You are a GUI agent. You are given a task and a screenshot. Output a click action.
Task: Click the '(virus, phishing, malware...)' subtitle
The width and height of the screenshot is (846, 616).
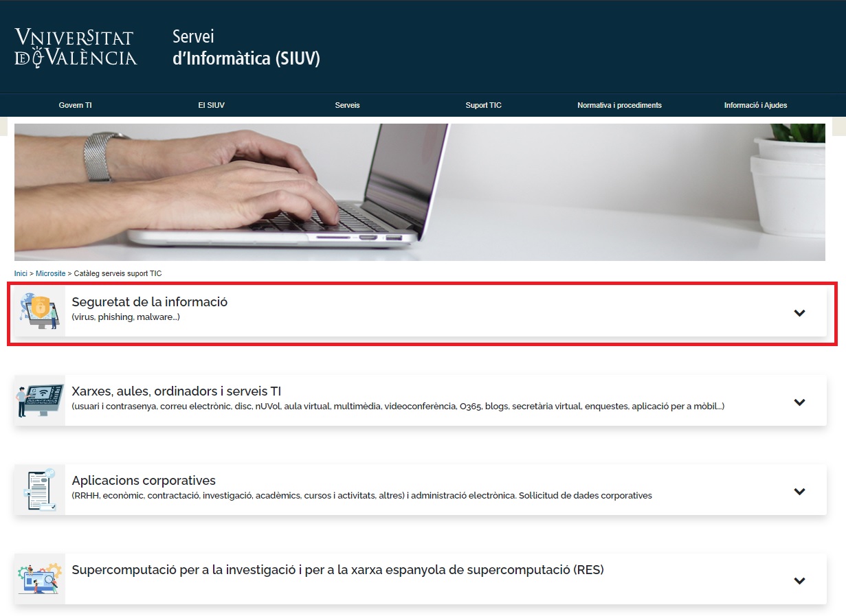click(x=126, y=317)
